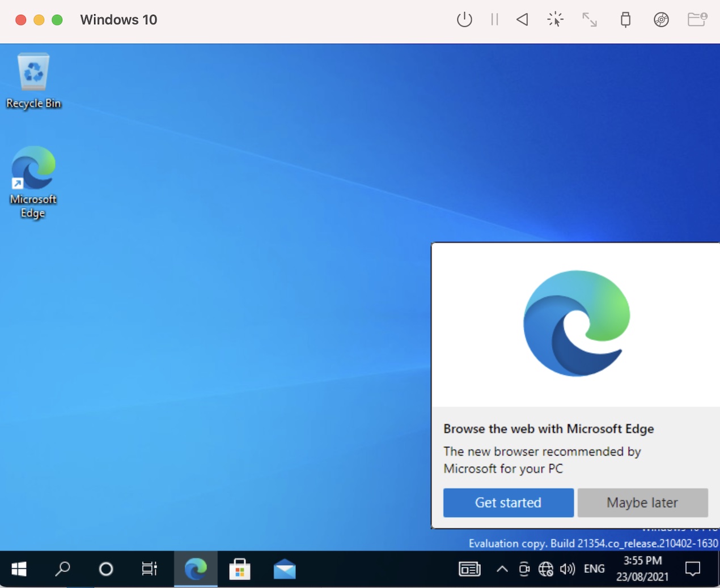Screen dimensions: 720x588
Task: Open News and interests taskbar icon
Action: pos(469,569)
